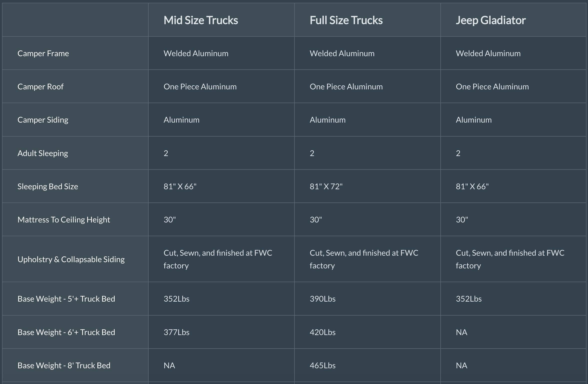Click Mattress To Ceiling Height label
This screenshot has height=384, width=588.
tap(64, 220)
